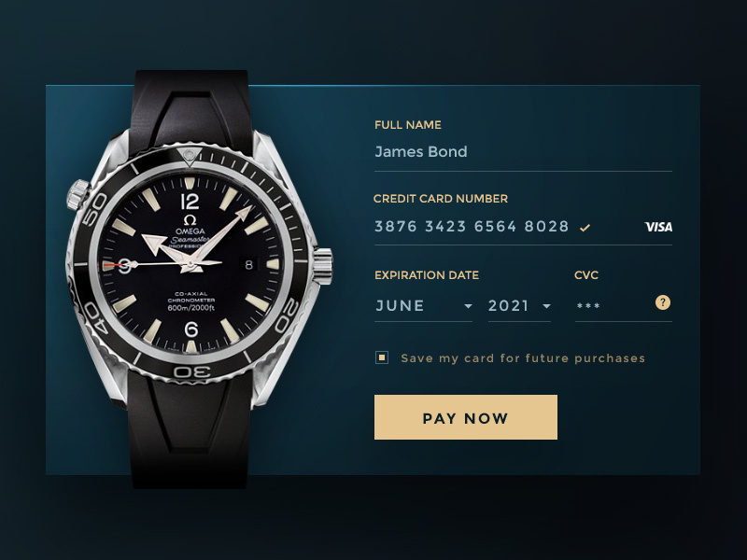Click the CVC help question mark icon
The height and width of the screenshot is (560, 747).
click(x=663, y=302)
